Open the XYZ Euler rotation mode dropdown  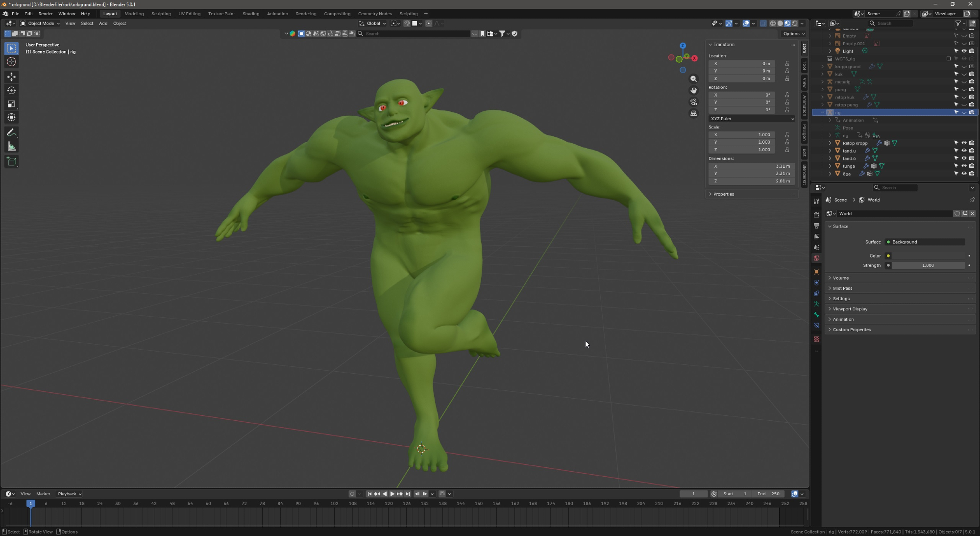pyautogui.click(x=752, y=119)
